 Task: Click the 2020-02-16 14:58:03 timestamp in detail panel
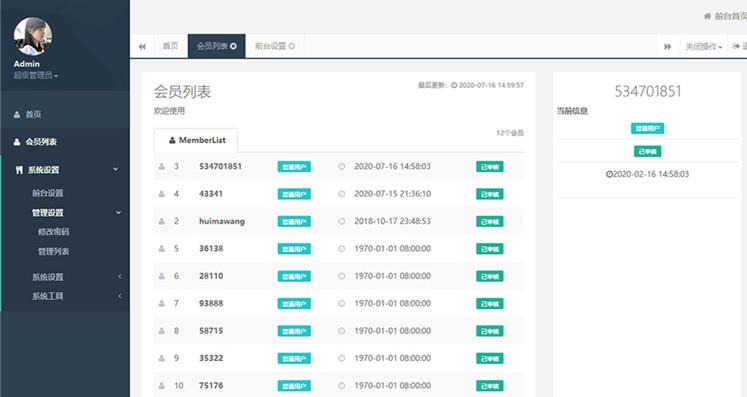pyautogui.click(x=647, y=174)
